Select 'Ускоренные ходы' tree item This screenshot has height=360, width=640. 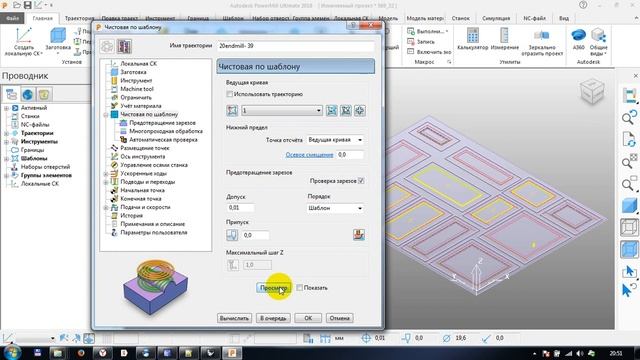click(143, 173)
